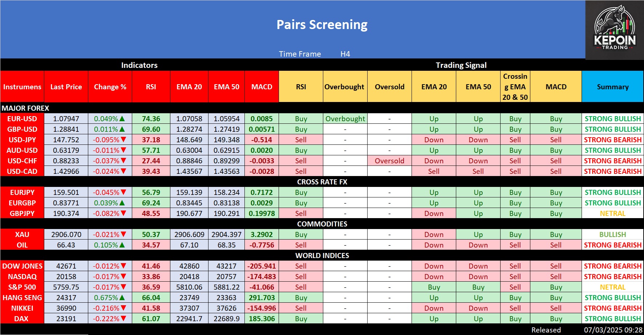
Task: Click the Oversold signal cell for USD-CHF
Action: click(x=389, y=161)
